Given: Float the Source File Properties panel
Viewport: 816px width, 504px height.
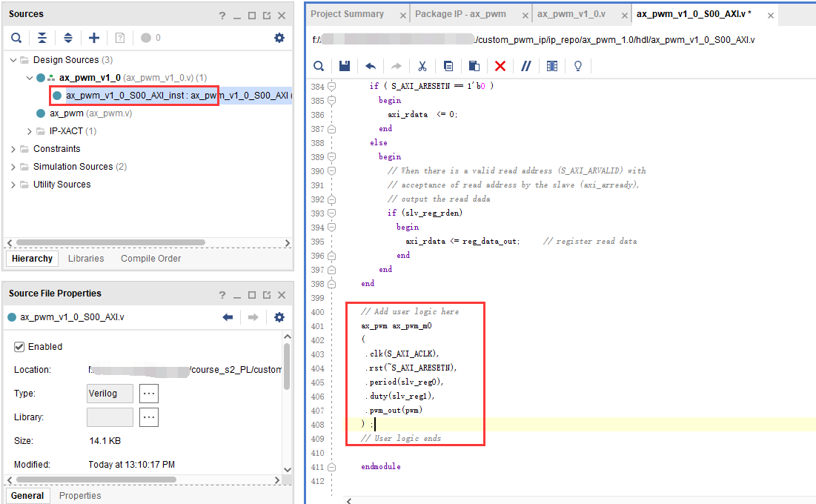Looking at the screenshot, I should coord(267,295).
